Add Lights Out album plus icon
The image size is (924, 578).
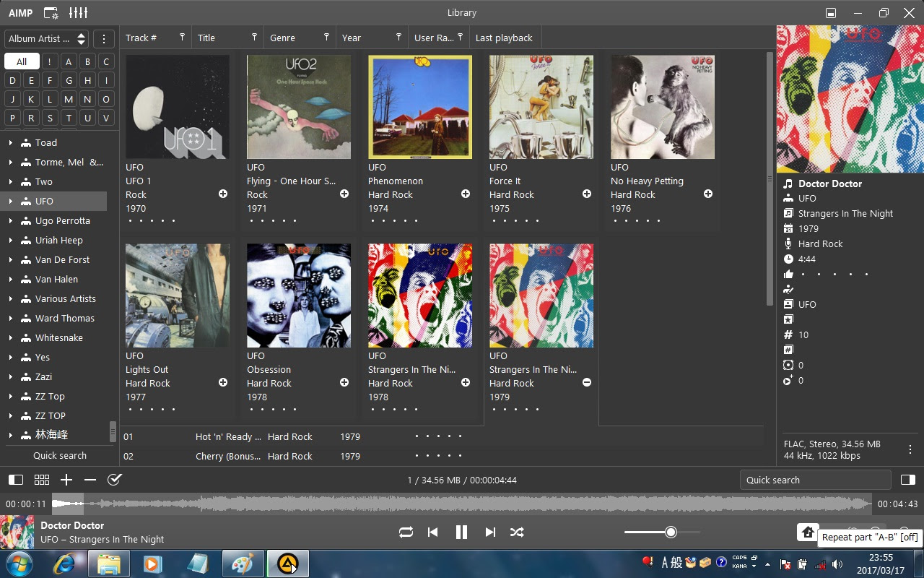point(223,383)
